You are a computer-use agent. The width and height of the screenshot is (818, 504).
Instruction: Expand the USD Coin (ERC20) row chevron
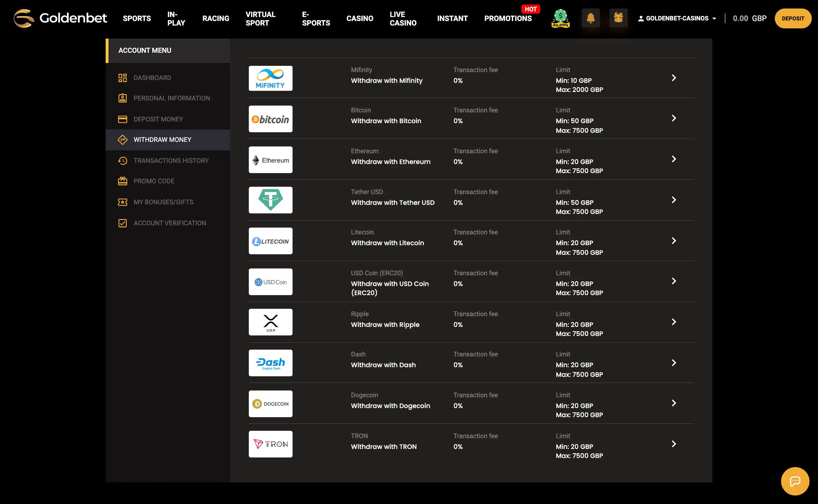[x=673, y=281]
